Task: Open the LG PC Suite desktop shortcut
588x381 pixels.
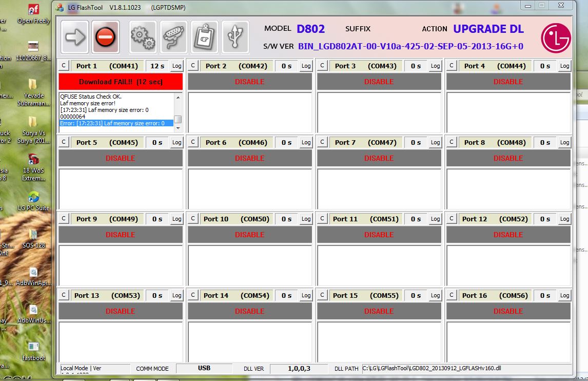Action: click(x=33, y=201)
